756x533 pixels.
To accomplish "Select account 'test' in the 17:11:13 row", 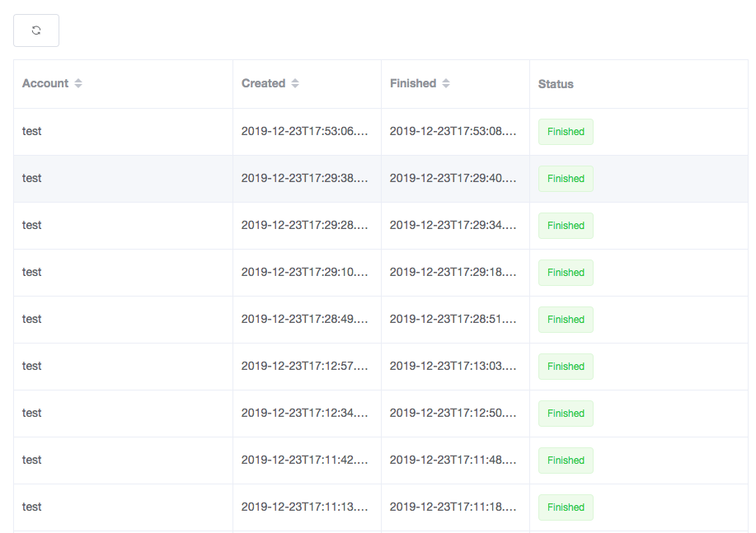I will (32, 507).
